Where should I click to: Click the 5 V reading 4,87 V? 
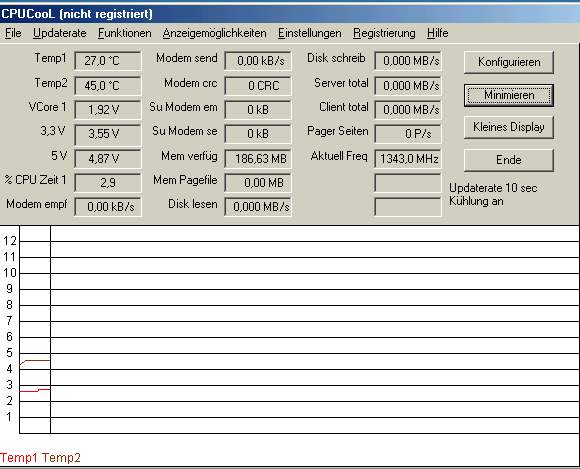(x=108, y=159)
